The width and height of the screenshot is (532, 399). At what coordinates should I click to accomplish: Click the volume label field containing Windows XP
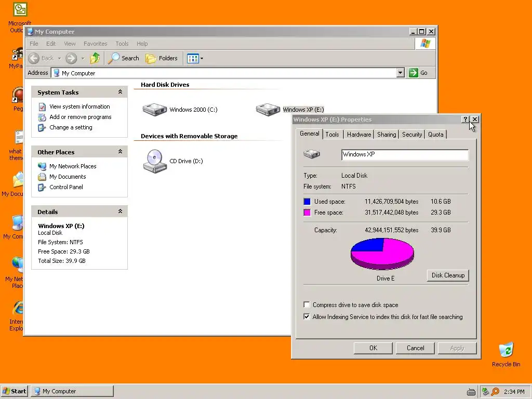(405, 154)
